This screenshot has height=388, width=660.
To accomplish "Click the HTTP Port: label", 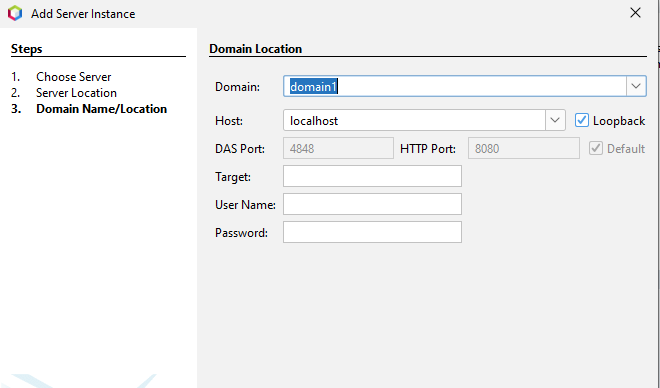I will [428, 149].
